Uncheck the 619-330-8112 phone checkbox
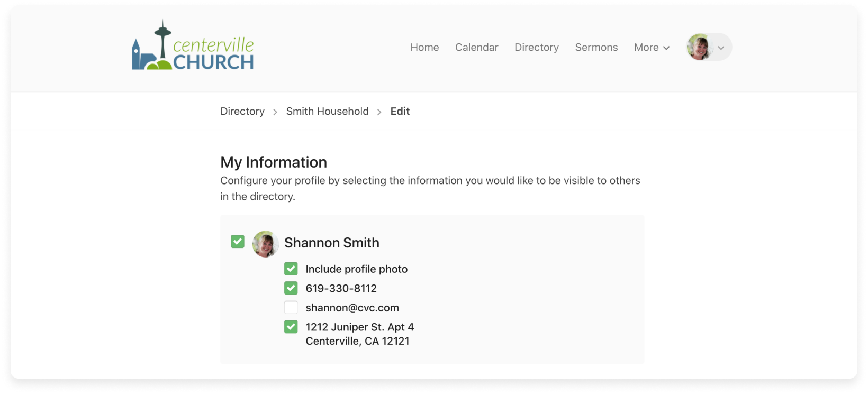Image resolution: width=868 pixels, height=395 pixels. [x=291, y=288]
